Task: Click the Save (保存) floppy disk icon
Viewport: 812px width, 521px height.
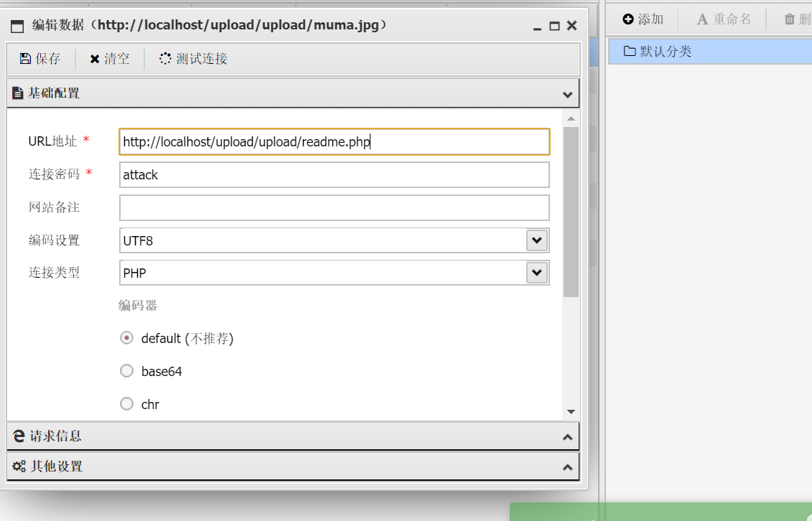Action: [x=25, y=59]
